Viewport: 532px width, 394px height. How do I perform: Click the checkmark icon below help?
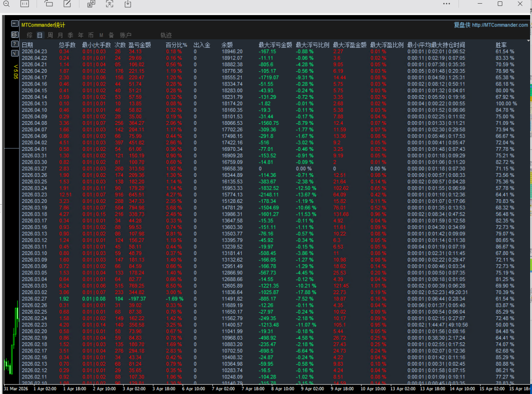click(15, 53)
